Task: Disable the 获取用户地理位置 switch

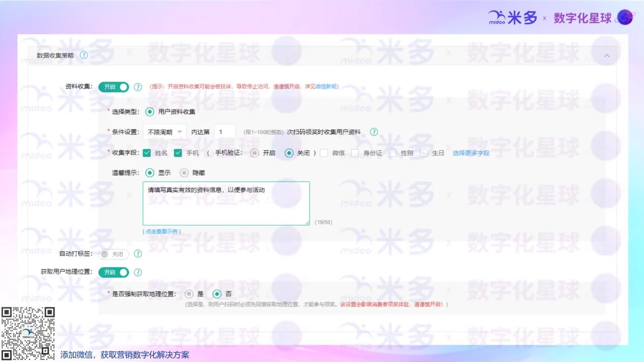Action: pos(113,272)
